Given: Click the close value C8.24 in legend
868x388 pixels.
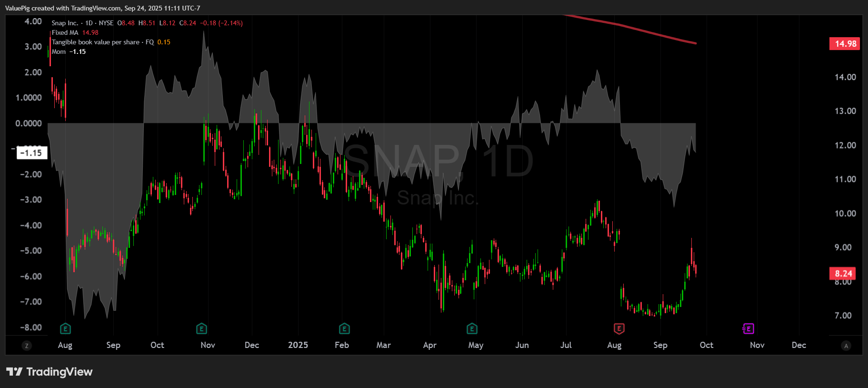Looking at the screenshot, I should [x=188, y=23].
